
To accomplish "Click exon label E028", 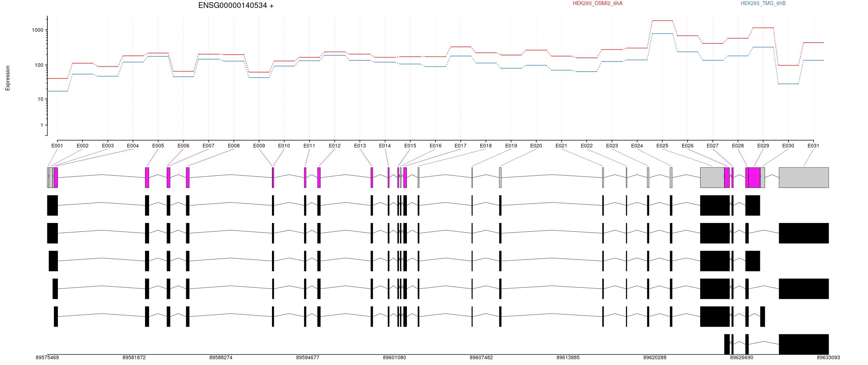I will (x=738, y=146).
